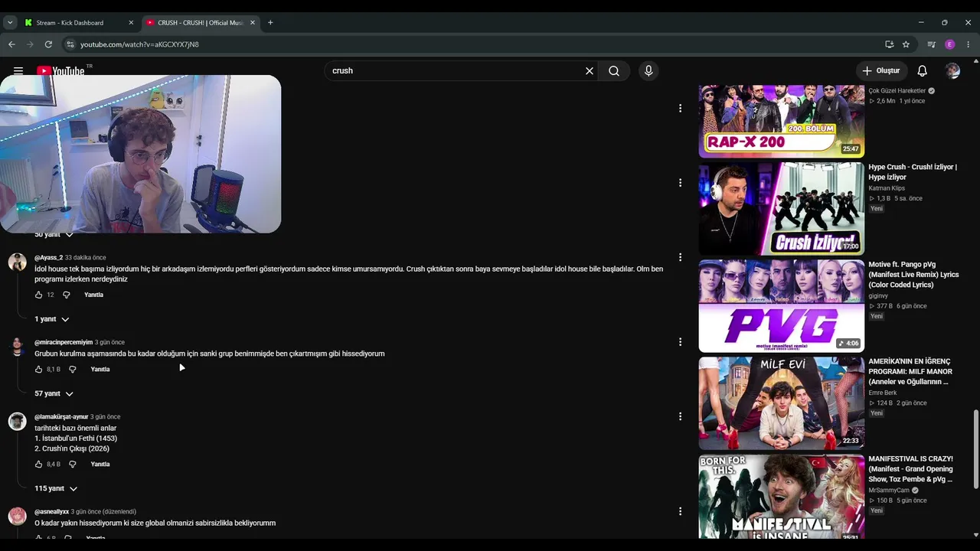Dislike the @lamakürşat-aynur comment
The height and width of the screenshot is (551, 980).
pos(72,464)
